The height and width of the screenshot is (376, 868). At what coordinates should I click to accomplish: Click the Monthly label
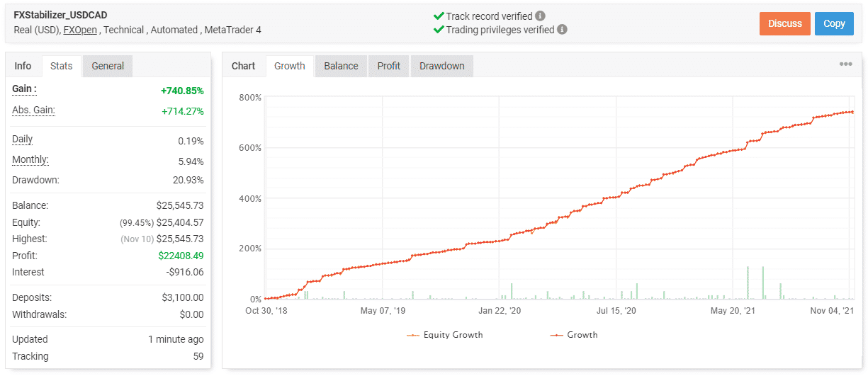click(x=30, y=160)
